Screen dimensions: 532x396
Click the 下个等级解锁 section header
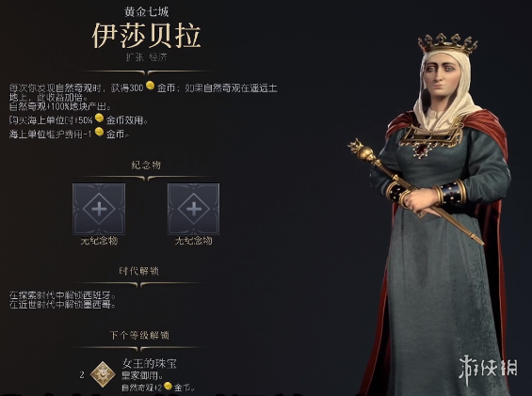(139, 335)
